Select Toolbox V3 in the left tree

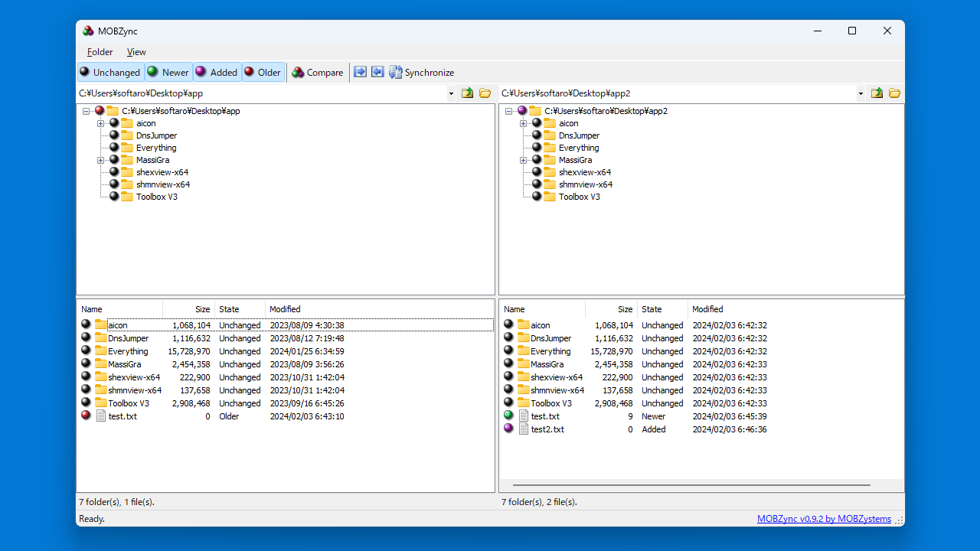[157, 197]
